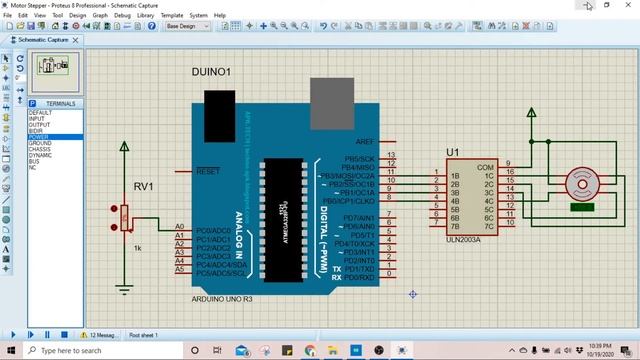Image resolution: width=640 pixels, height=360 pixels.
Task: Click the P pick-from-library button
Action: pyautogui.click(x=33, y=104)
